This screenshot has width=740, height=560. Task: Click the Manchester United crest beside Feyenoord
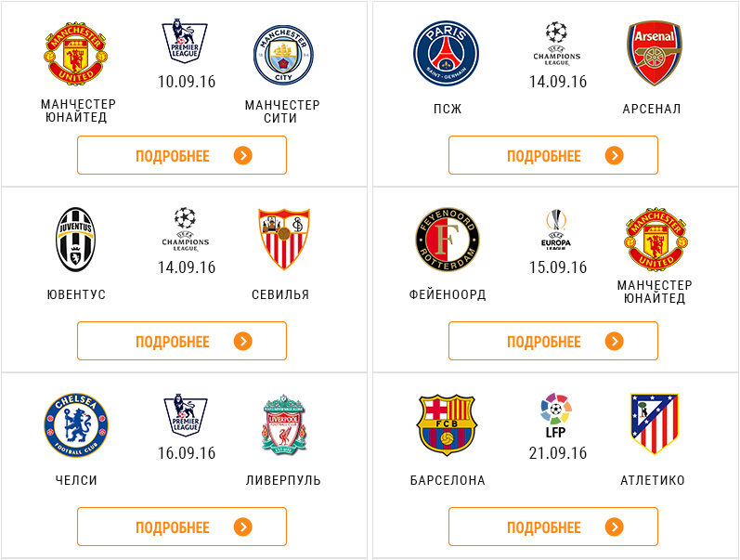656,239
